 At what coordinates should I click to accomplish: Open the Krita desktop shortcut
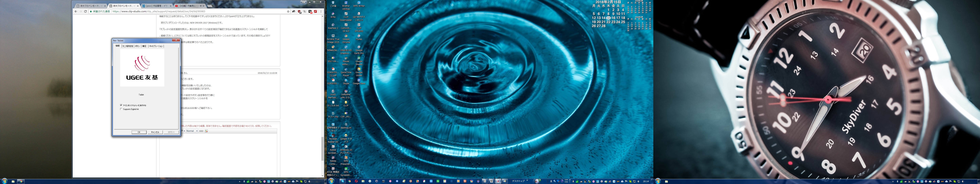pyautogui.click(x=333, y=14)
